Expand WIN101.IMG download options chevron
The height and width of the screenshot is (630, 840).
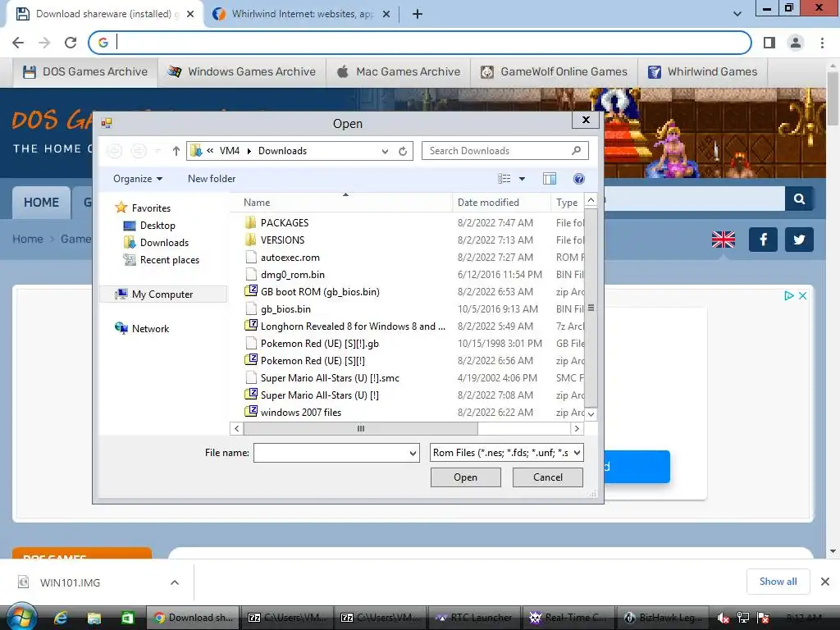tap(175, 582)
